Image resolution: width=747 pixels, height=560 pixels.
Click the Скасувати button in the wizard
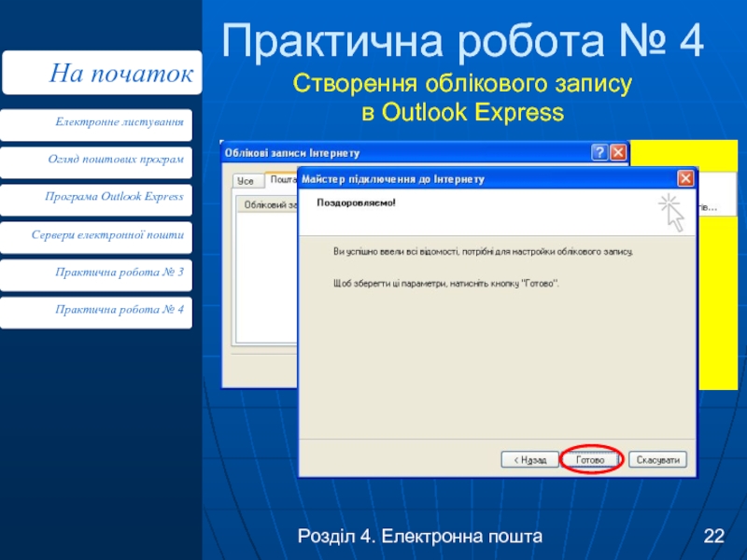tap(657, 459)
